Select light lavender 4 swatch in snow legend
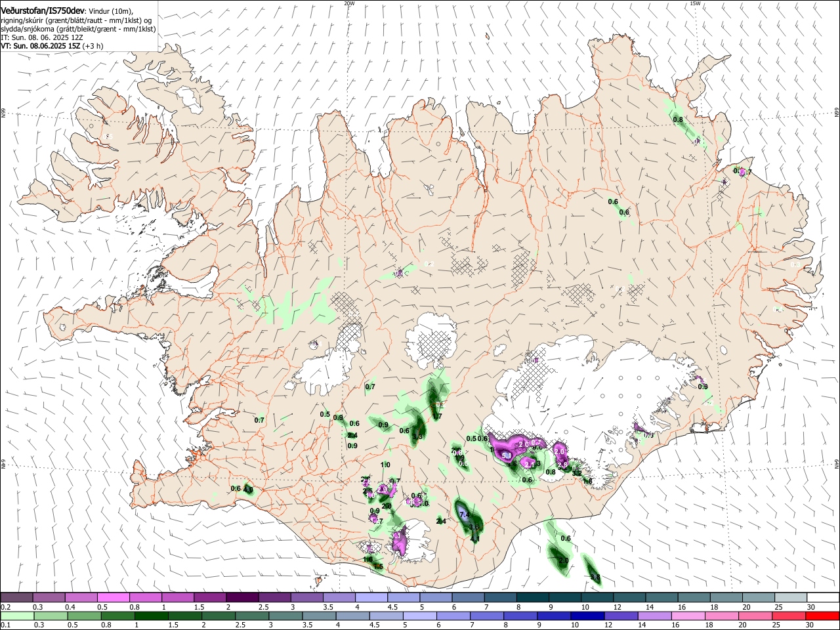 tap(371, 598)
